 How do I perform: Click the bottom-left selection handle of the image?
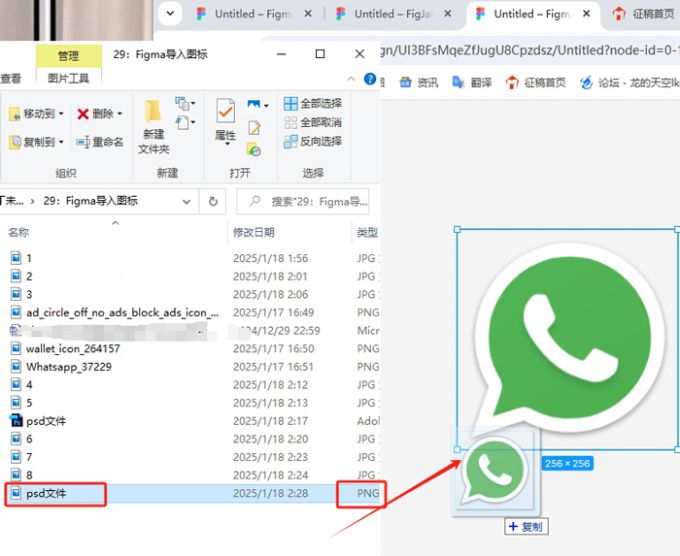[x=457, y=449]
